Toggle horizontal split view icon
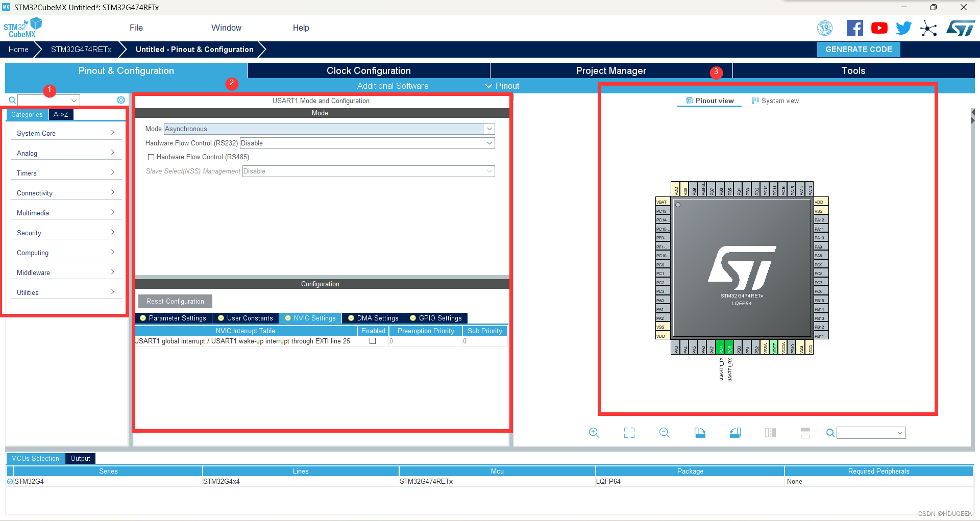This screenshot has width=980, height=521. pyautogui.click(x=805, y=433)
